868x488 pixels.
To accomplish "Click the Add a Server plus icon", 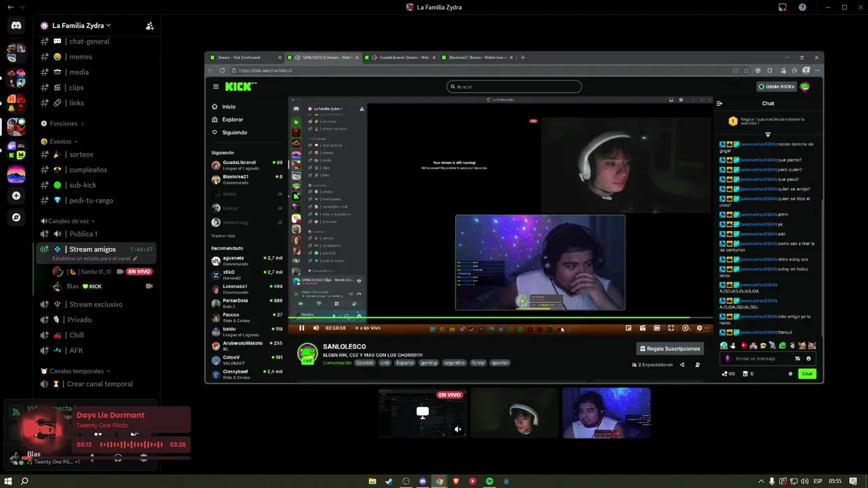I will (16, 196).
